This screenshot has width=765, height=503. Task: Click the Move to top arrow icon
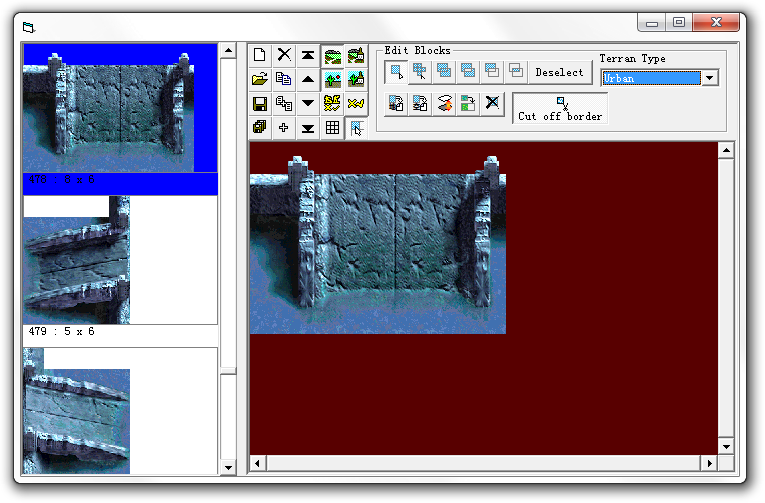[x=308, y=55]
